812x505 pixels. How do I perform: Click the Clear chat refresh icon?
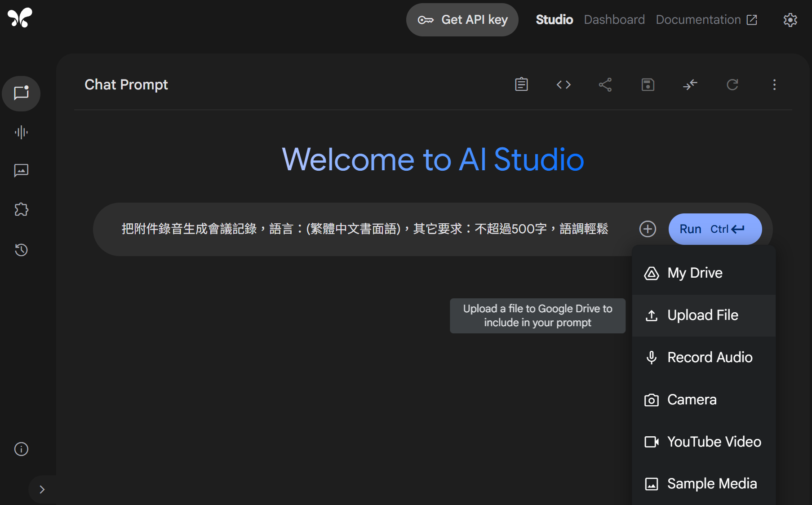[x=732, y=84]
